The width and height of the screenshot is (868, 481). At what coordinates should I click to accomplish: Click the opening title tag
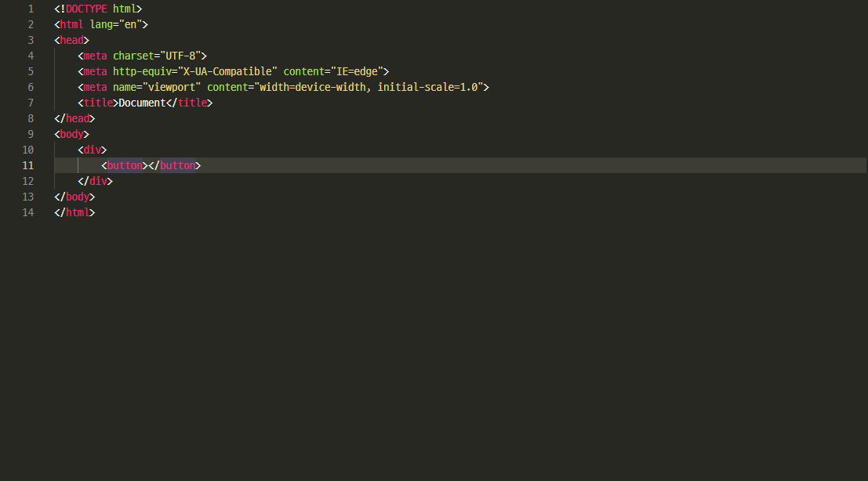click(99, 103)
